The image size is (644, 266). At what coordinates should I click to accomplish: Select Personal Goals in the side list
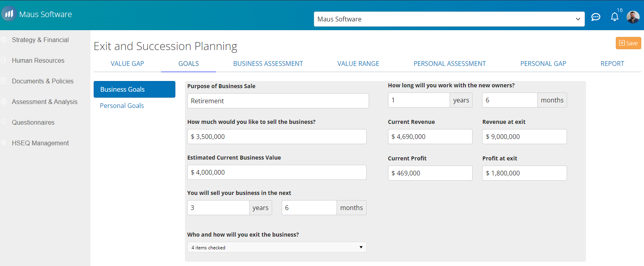pos(122,106)
